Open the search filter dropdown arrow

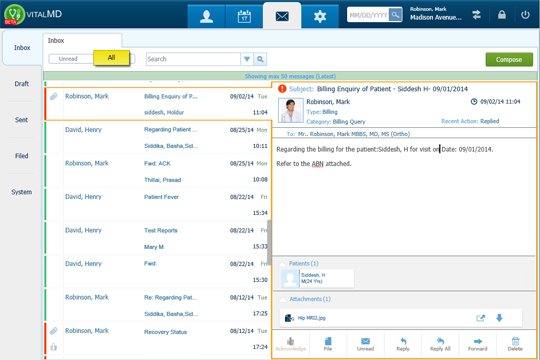click(247, 59)
